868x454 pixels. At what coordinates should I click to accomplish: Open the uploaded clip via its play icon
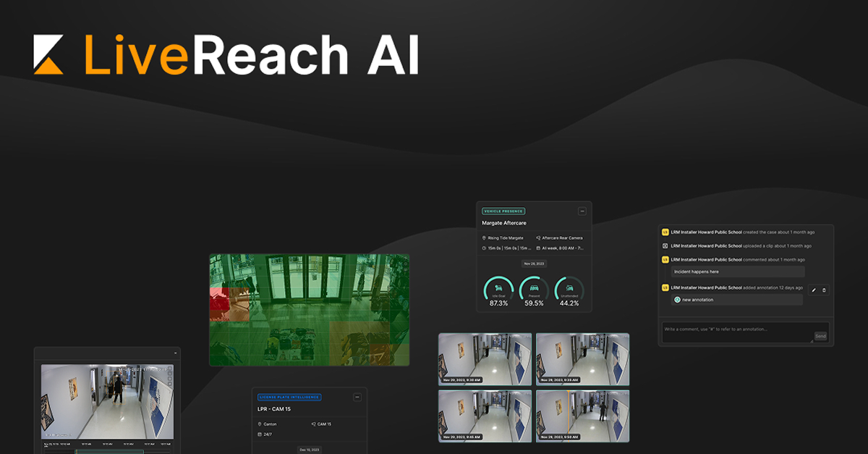[x=665, y=246]
